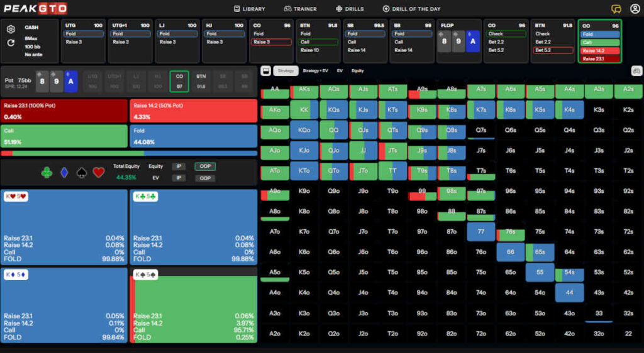This screenshot has height=353, width=644.
Task: Select the hearts suit filter
Action: [x=99, y=173]
